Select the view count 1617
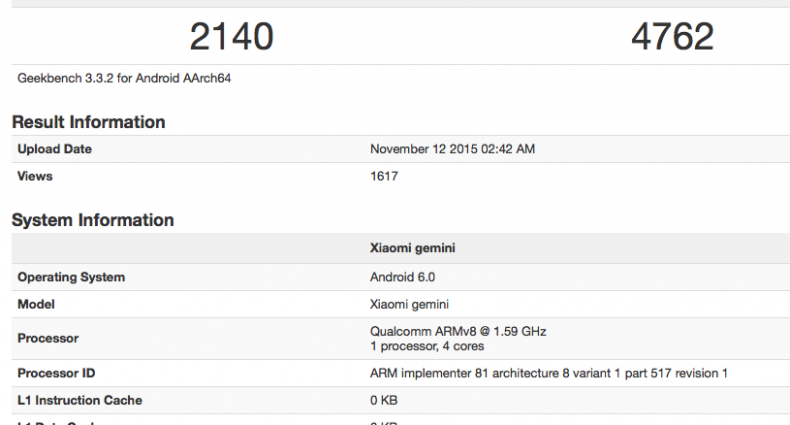 (386, 176)
